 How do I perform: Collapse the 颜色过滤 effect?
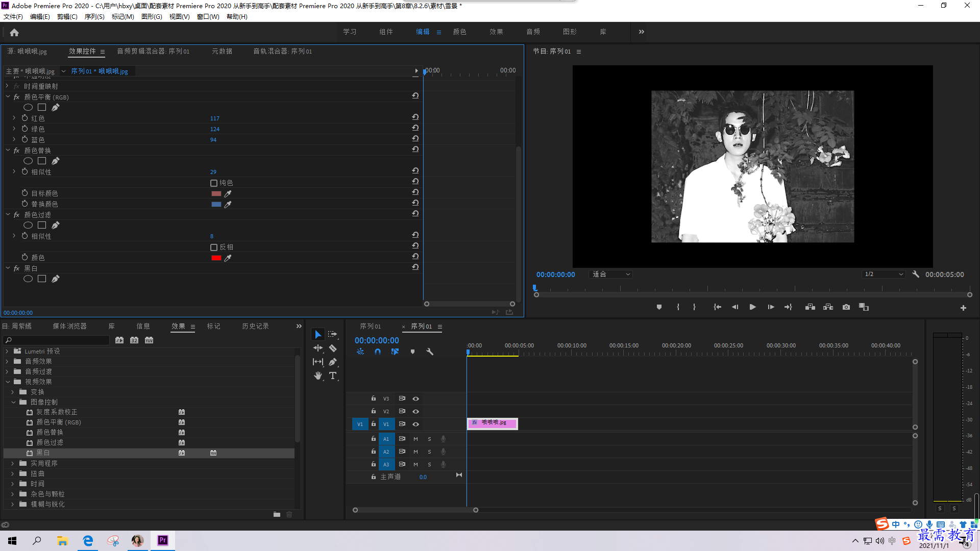click(x=8, y=214)
